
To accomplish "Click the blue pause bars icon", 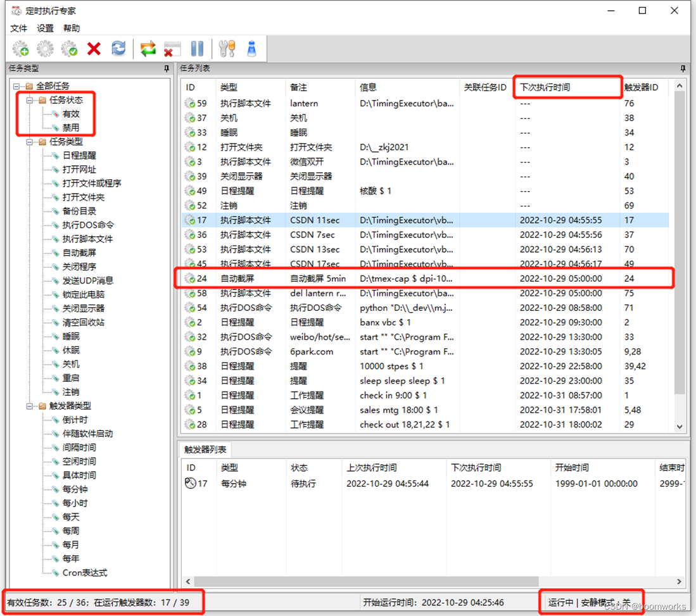I will [x=197, y=49].
